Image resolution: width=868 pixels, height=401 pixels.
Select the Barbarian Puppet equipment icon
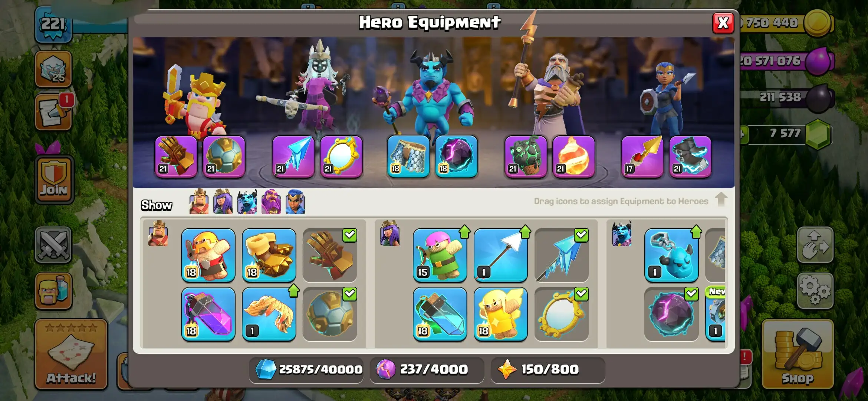coord(208,255)
